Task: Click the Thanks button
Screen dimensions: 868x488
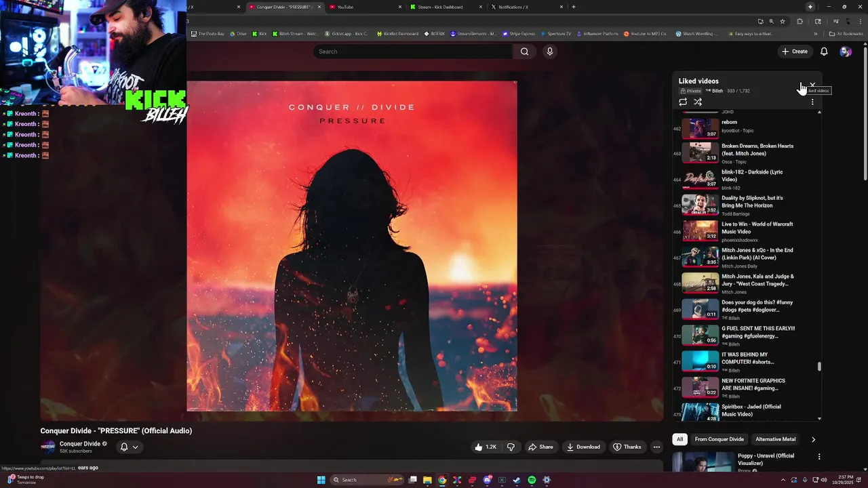Action: point(627,447)
